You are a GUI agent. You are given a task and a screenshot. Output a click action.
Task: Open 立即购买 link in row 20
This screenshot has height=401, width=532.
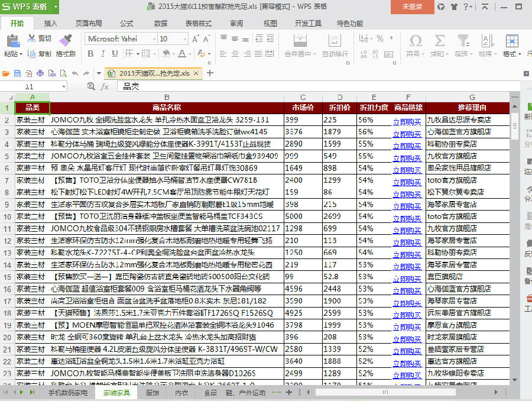coord(407,339)
